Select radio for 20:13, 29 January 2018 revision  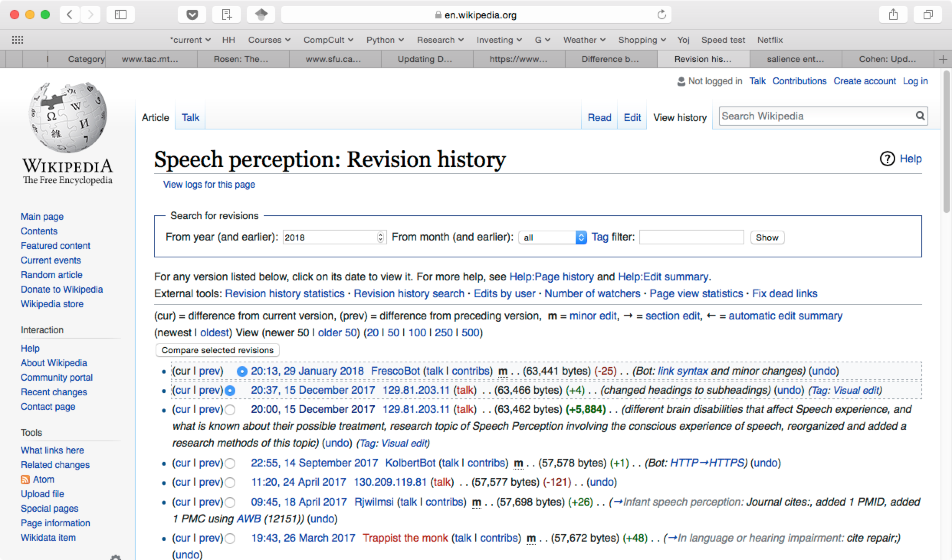point(242,371)
